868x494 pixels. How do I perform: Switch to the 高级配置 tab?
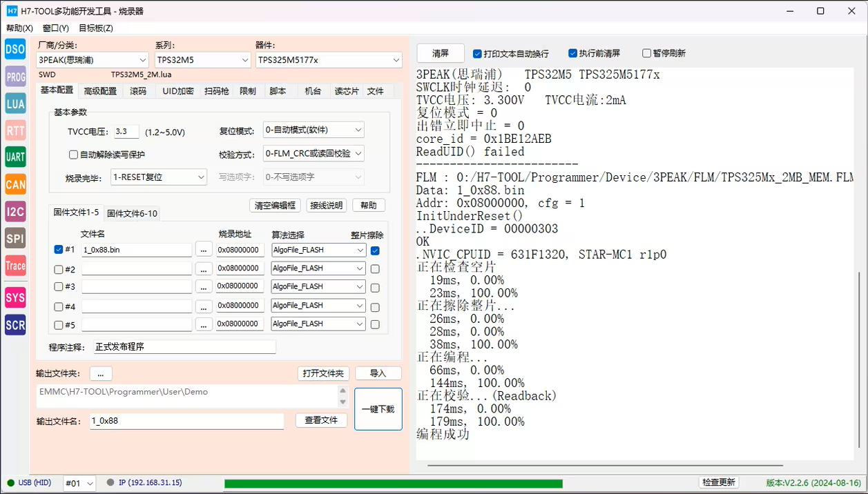click(100, 91)
